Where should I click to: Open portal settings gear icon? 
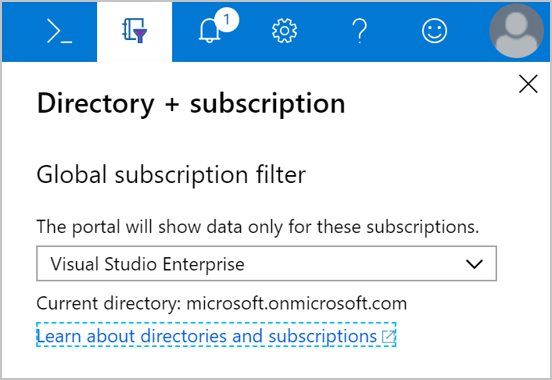[x=284, y=31]
